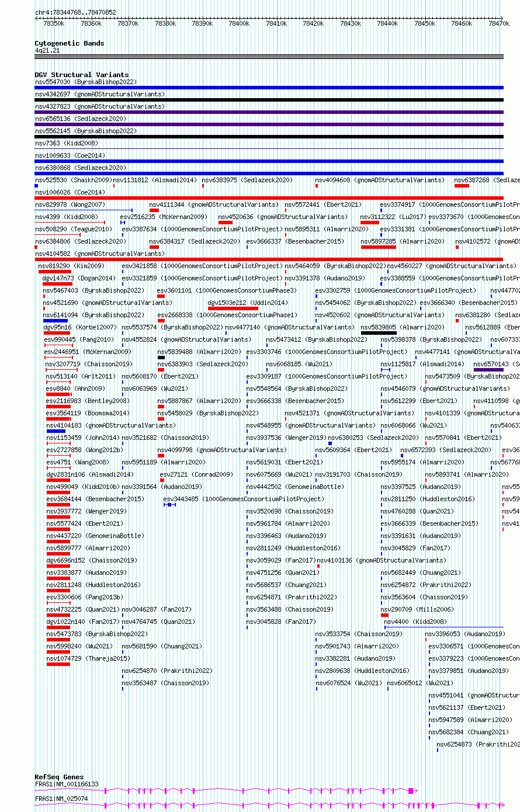The image size is (520, 812).
Task: Click the red feature bar under dgv1503e212
Action: 233,308
